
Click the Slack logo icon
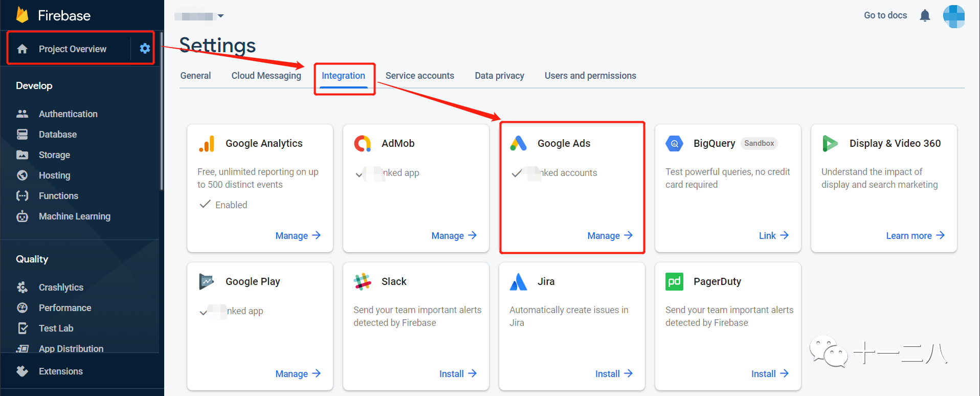click(x=363, y=281)
